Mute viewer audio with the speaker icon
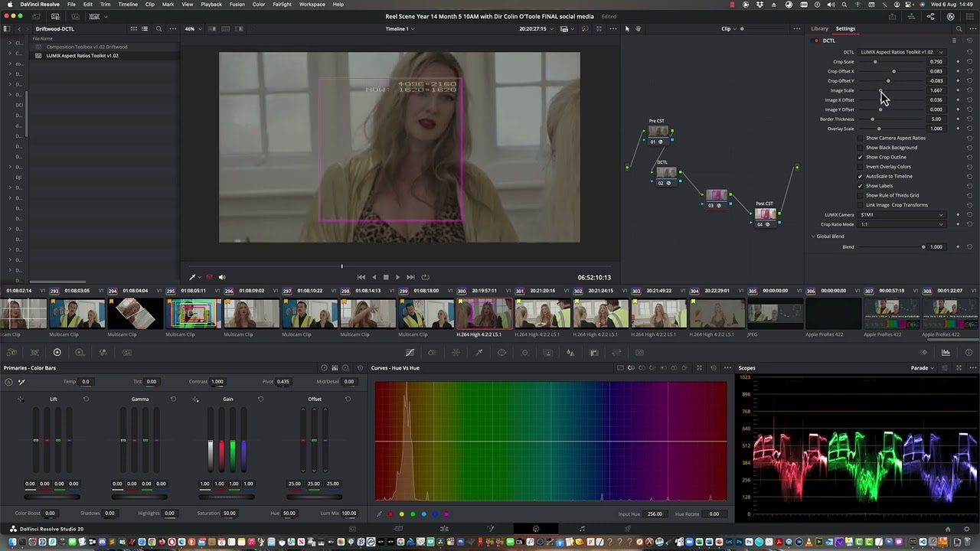 pyautogui.click(x=222, y=277)
